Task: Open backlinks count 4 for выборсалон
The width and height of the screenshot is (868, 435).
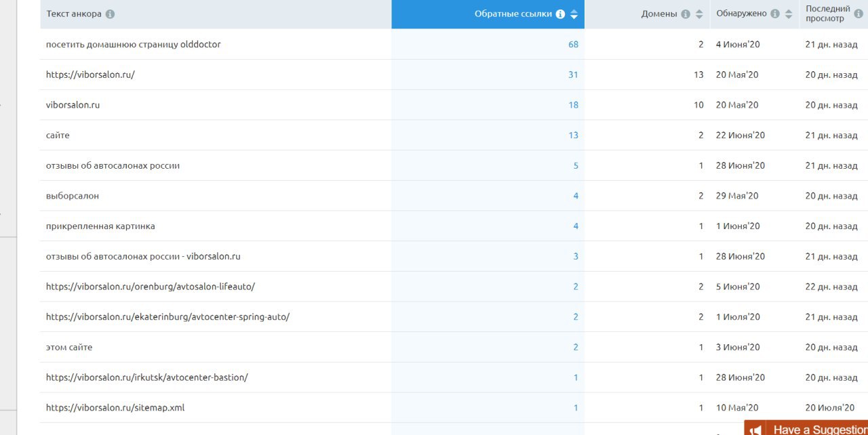Action: point(576,196)
